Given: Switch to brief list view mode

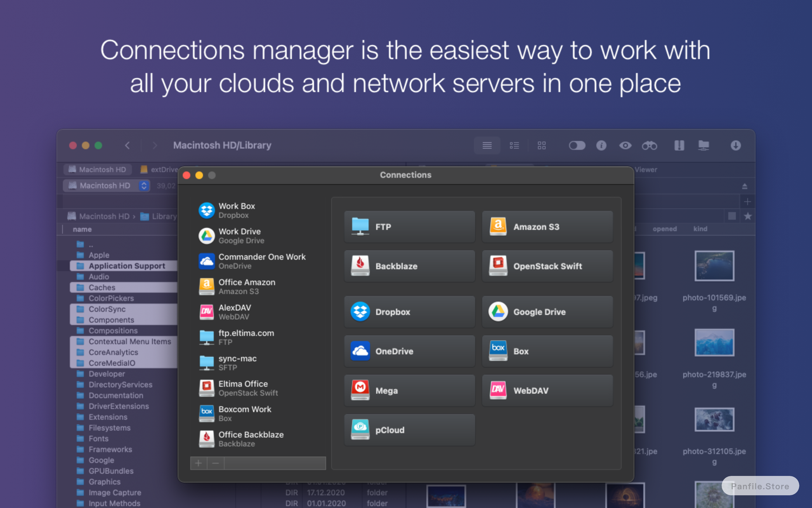Looking at the screenshot, I should point(514,145).
